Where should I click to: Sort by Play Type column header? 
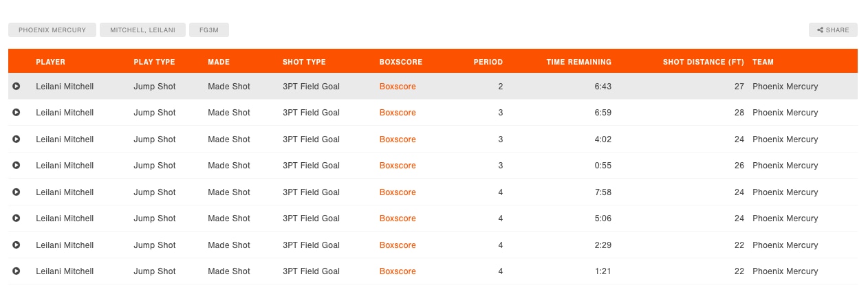click(154, 62)
